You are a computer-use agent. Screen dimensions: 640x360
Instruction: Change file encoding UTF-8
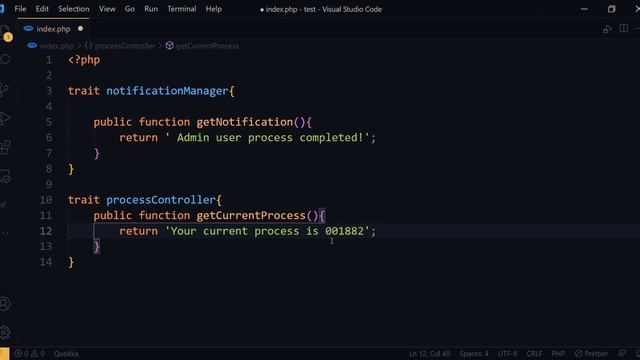pos(507,353)
